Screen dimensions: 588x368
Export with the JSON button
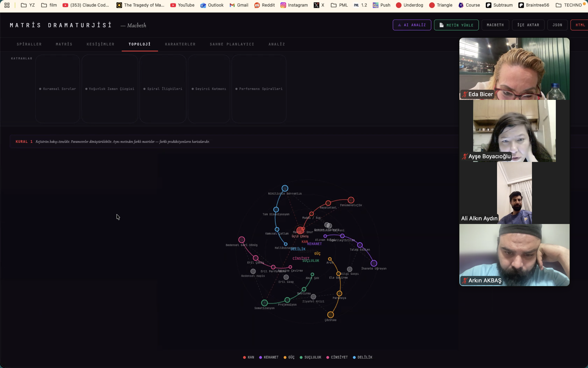pyautogui.click(x=557, y=25)
